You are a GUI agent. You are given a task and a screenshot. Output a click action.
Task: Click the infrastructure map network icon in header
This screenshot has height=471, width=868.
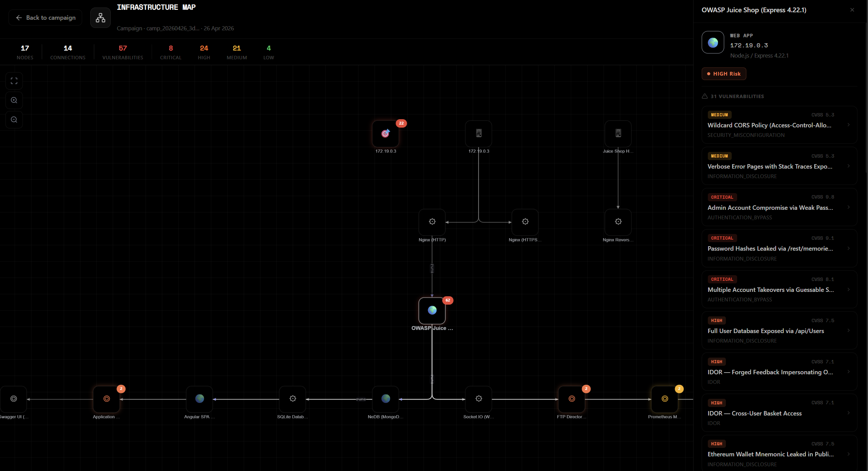(x=101, y=18)
